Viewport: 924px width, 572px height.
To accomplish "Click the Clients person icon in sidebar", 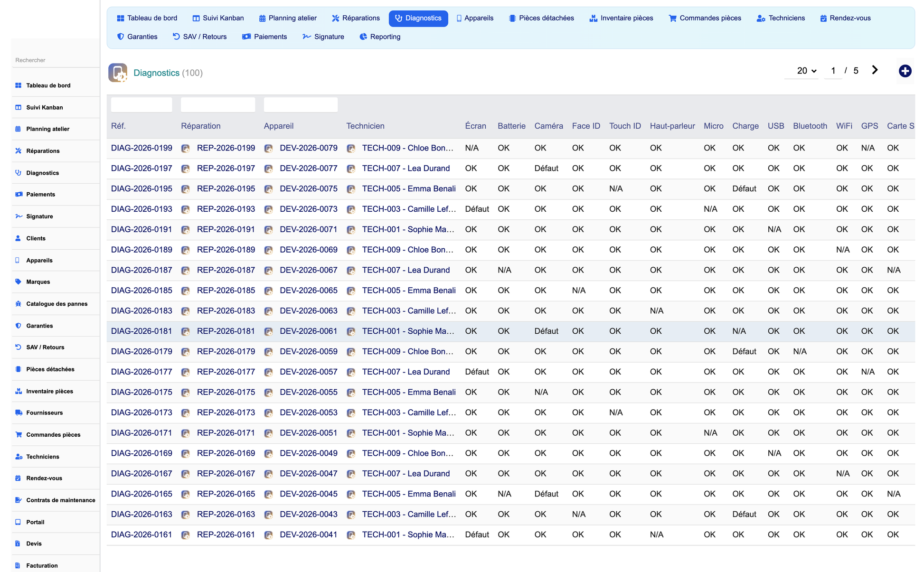I will 19,238.
